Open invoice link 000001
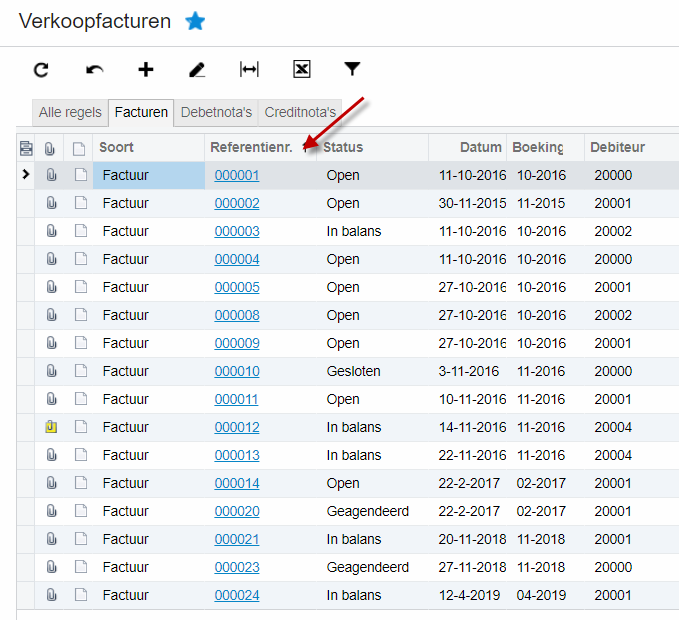Screen dimensions: 679x620 point(237,175)
